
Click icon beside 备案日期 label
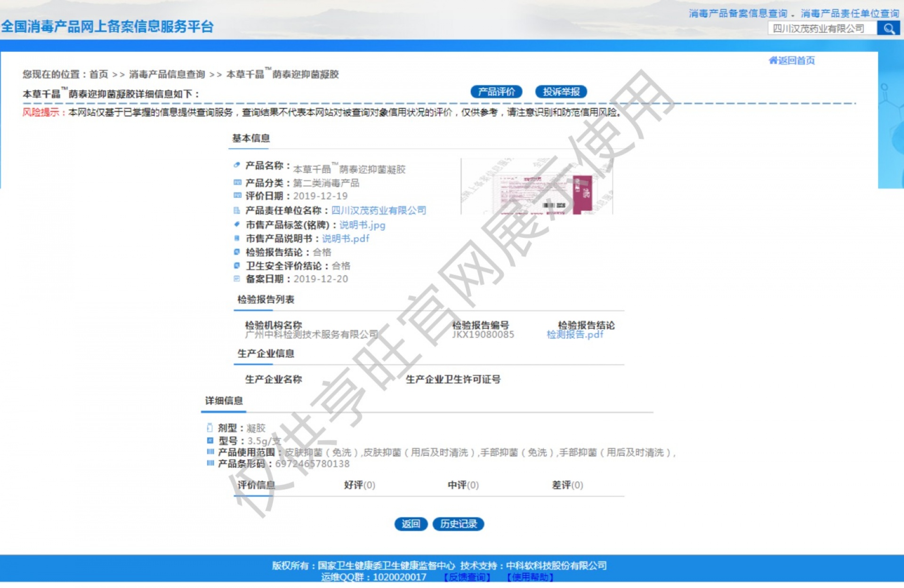click(x=237, y=279)
